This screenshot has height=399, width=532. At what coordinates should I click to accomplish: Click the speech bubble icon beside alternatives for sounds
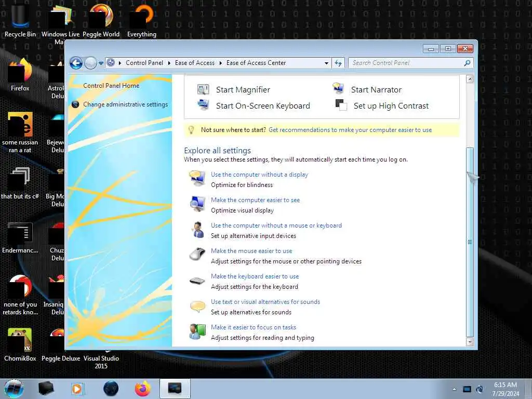click(x=197, y=307)
